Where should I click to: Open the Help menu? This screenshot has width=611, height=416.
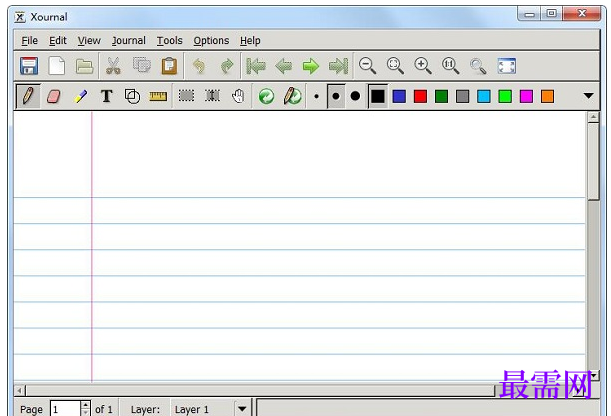[250, 41]
